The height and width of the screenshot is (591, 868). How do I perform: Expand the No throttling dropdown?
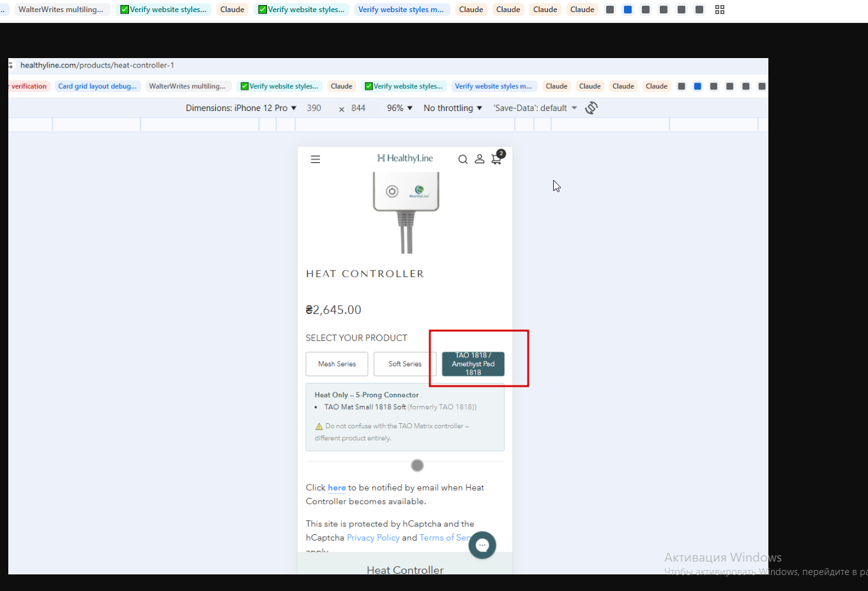pyautogui.click(x=453, y=108)
